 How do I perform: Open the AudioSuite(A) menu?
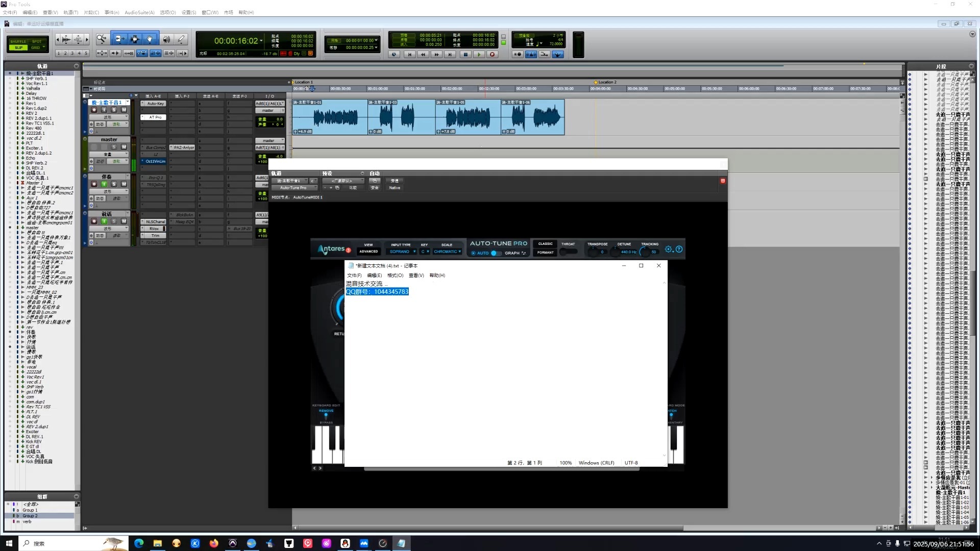point(139,12)
